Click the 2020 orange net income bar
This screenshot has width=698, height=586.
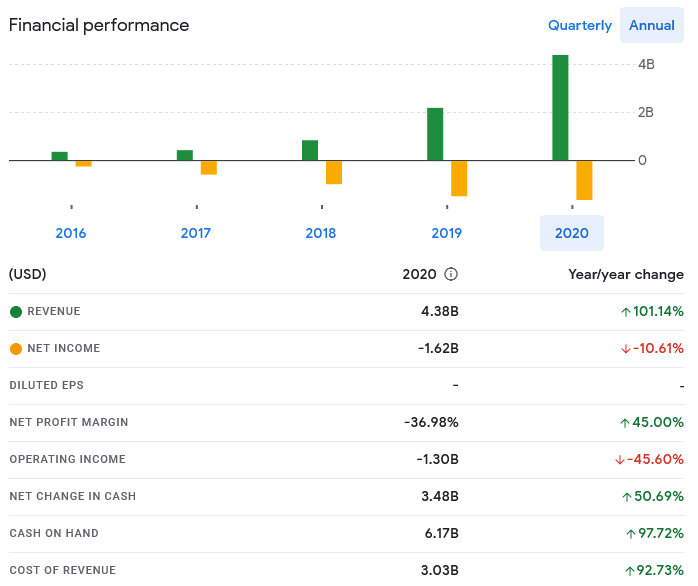coord(584,180)
